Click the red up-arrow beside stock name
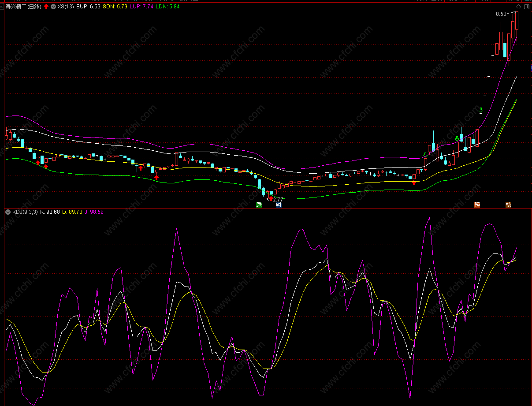532x406 pixels. [46, 7]
